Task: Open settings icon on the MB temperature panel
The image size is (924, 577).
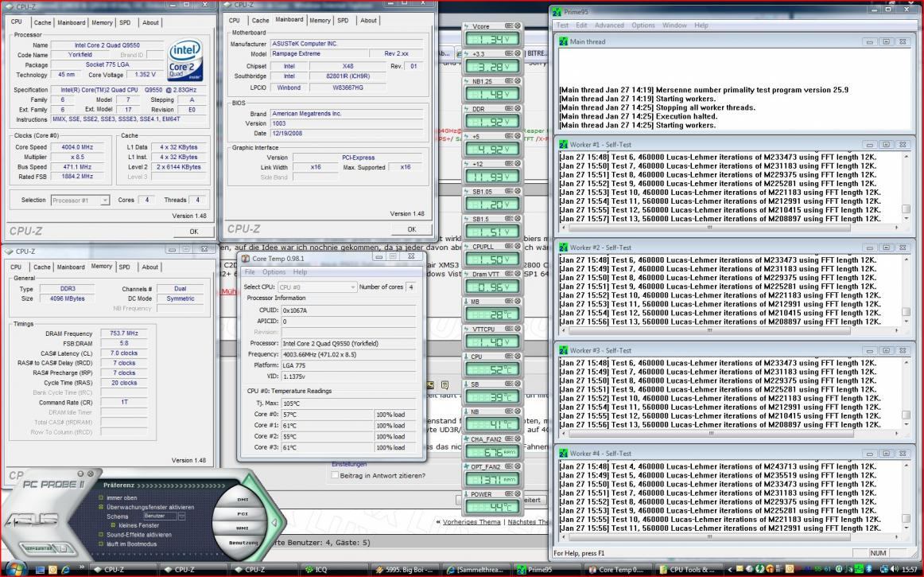Action: 509,301
